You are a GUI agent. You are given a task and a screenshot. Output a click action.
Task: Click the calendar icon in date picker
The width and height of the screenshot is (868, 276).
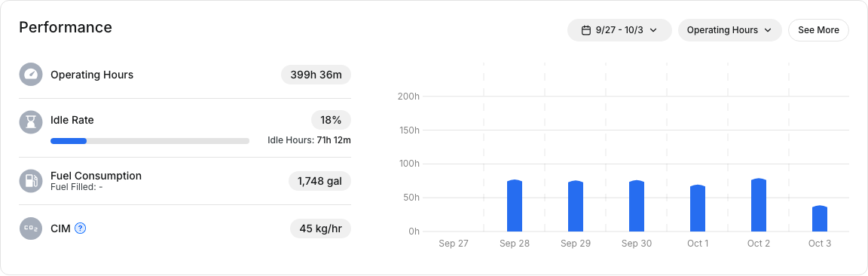pos(586,30)
